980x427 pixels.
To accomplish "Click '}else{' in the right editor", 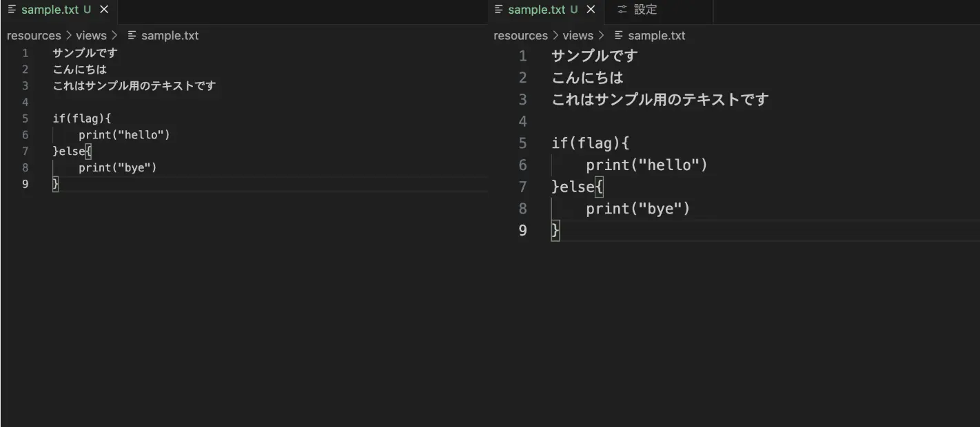I will (578, 187).
